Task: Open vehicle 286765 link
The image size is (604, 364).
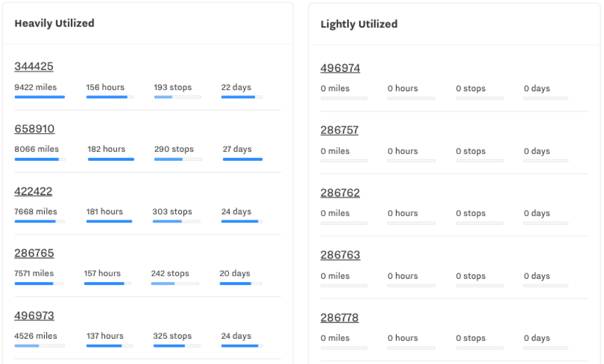Action: click(x=34, y=253)
